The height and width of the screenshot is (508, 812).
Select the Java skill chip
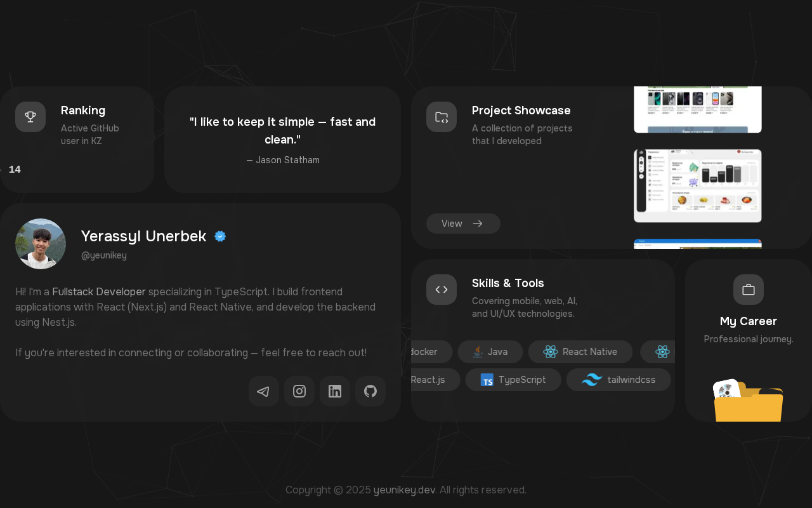click(x=490, y=352)
